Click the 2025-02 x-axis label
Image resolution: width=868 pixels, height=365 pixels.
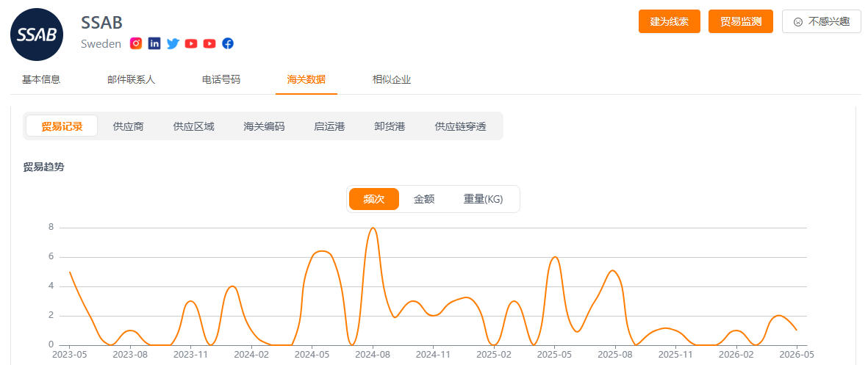[x=495, y=354]
